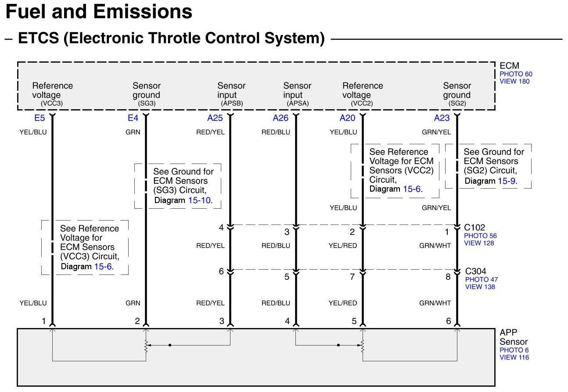View PHOTO 56 for connector C102
The height and width of the screenshot is (392, 568).
480,236
